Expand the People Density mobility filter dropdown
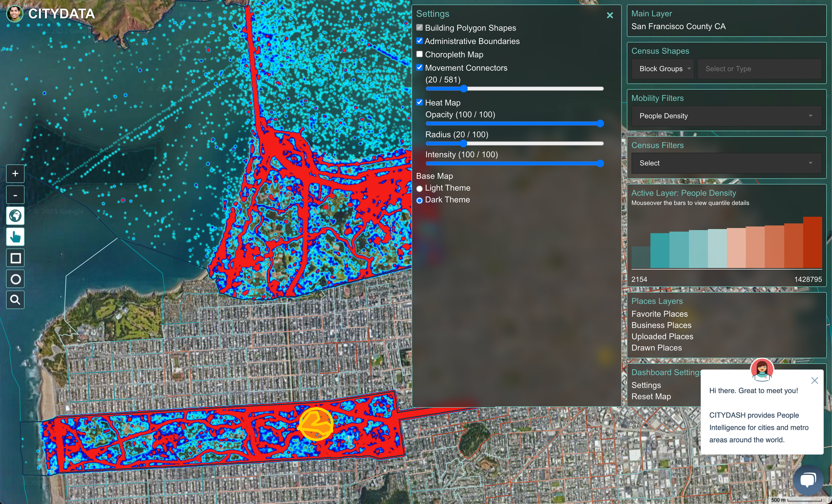The width and height of the screenshot is (832, 504). coord(726,116)
